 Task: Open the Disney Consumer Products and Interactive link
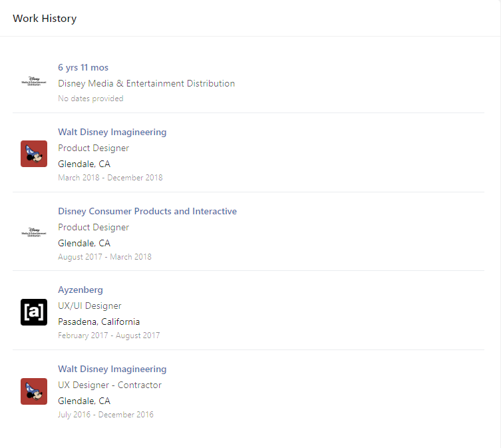pyautogui.click(x=147, y=212)
